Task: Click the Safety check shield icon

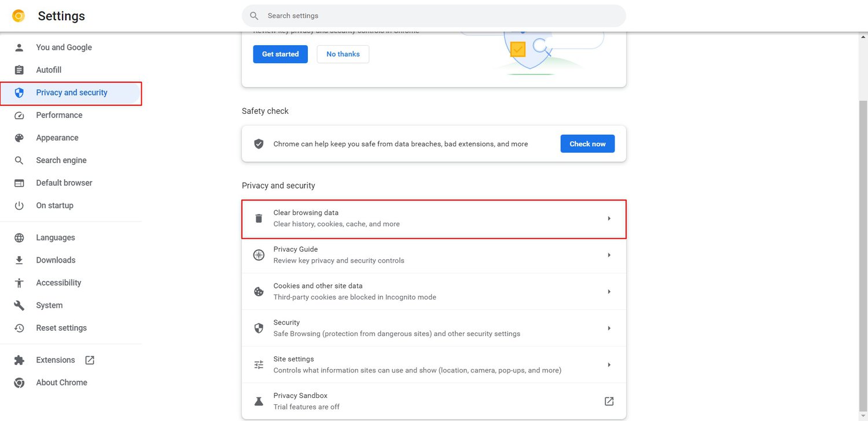Action: tap(258, 143)
